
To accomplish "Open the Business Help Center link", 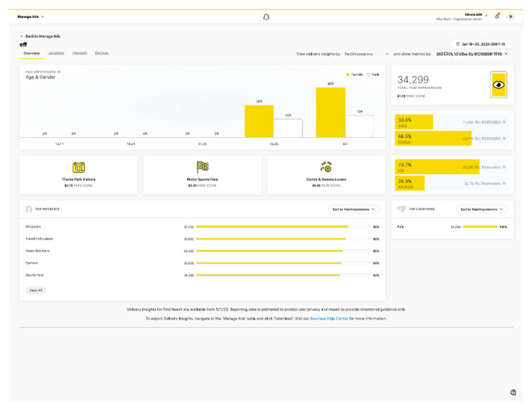I will click(x=329, y=318).
